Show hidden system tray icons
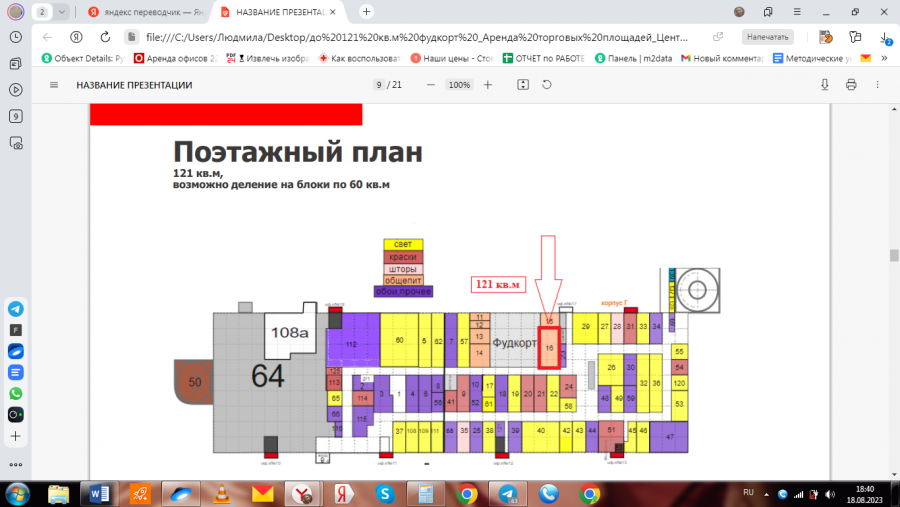The height and width of the screenshot is (507, 900). tap(766, 494)
